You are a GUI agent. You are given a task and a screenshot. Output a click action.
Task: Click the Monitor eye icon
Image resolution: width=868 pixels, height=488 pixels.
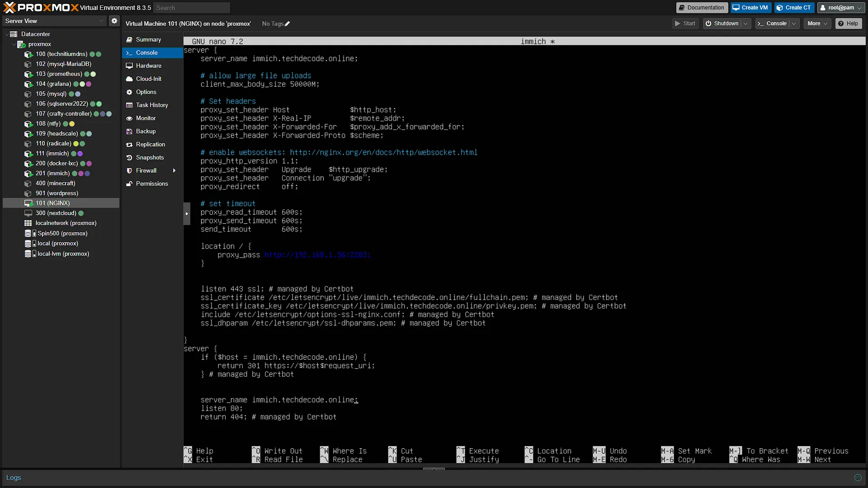[x=129, y=118]
